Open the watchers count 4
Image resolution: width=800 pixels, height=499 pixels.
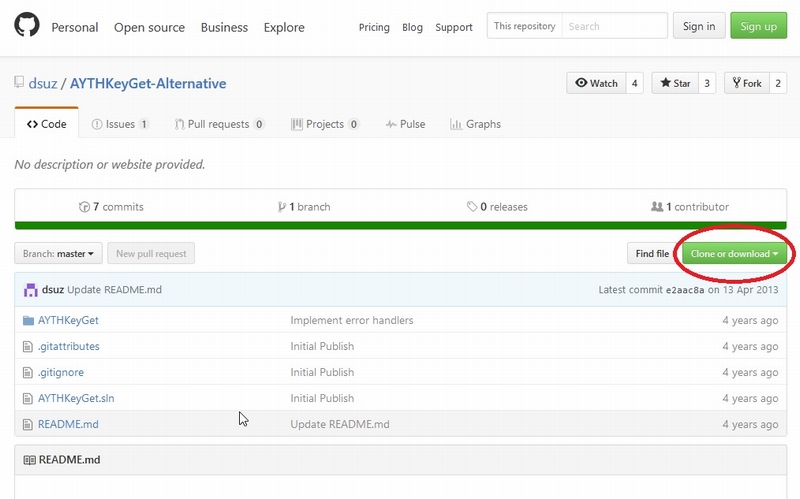[634, 83]
